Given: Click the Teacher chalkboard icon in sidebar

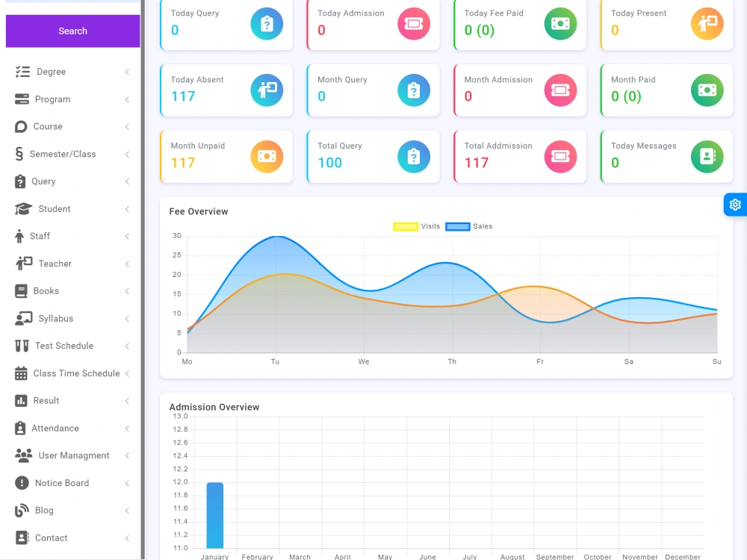Looking at the screenshot, I should [23, 264].
